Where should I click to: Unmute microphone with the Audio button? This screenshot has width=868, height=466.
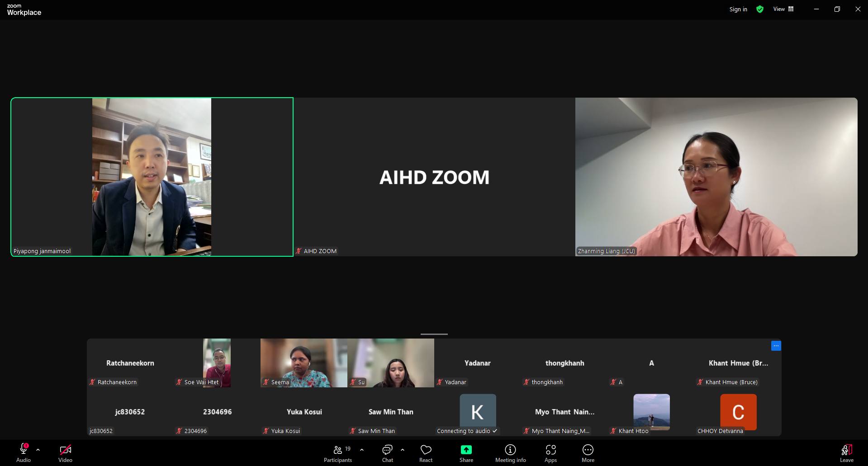(24, 453)
